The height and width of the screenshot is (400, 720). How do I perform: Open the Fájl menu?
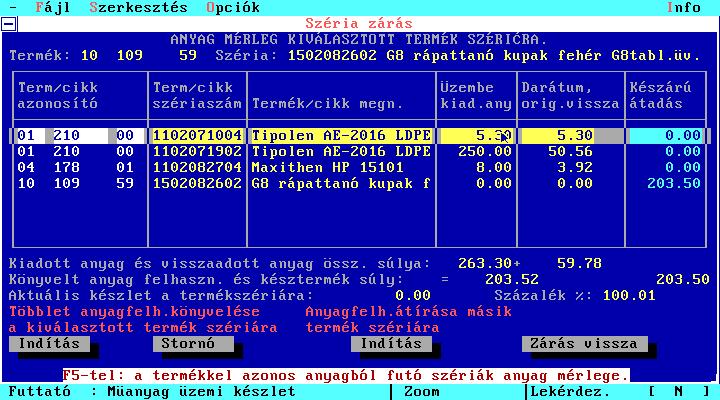pyautogui.click(x=53, y=7)
